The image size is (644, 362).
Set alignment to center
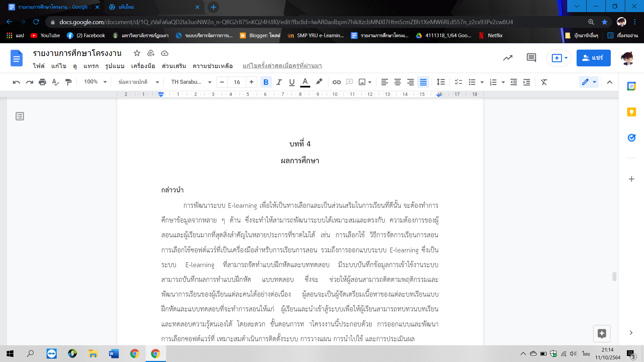pyautogui.click(x=397, y=82)
